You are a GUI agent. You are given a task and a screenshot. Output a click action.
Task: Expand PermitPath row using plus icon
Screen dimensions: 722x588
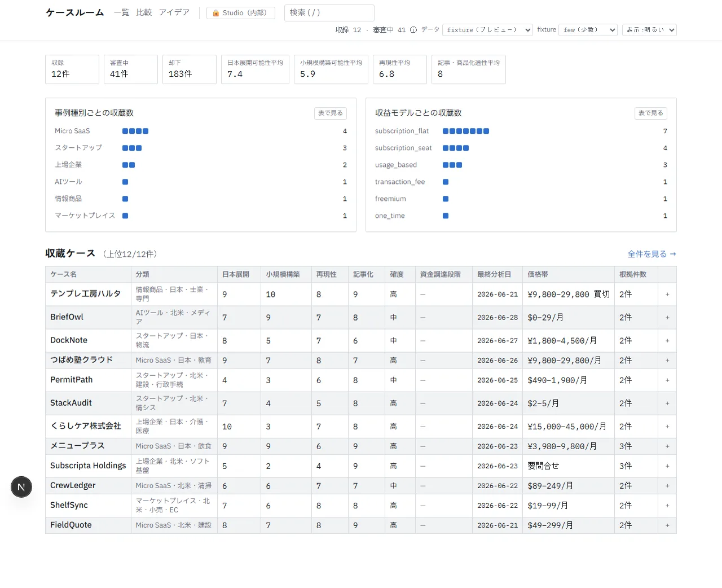click(667, 380)
